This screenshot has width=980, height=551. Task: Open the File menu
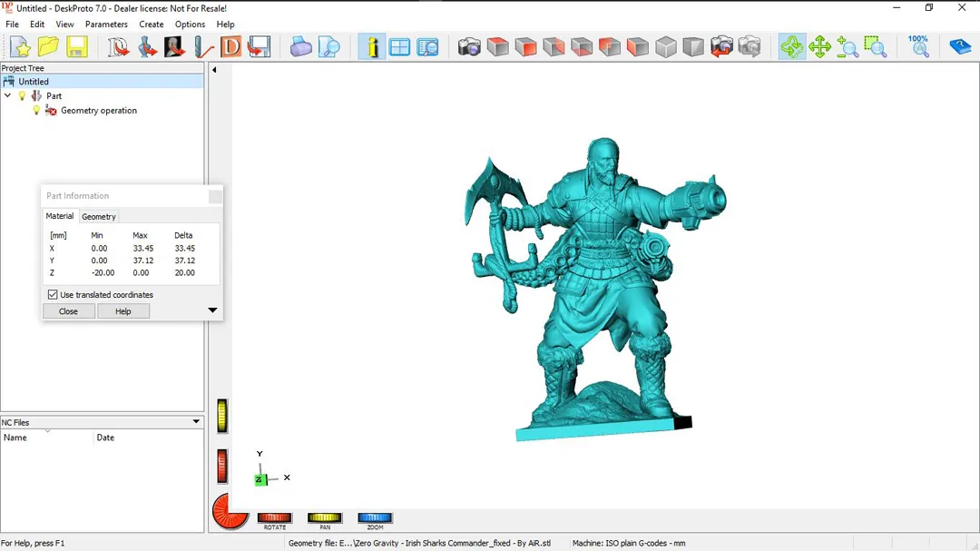coord(12,25)
